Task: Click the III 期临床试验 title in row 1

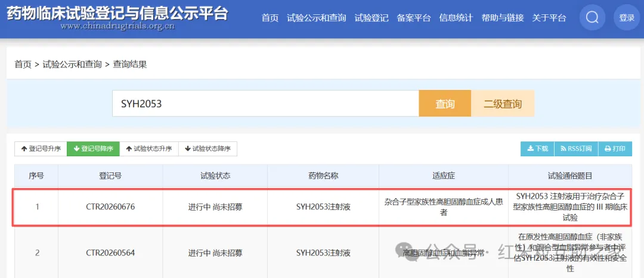Action: [x=570, y=207]
